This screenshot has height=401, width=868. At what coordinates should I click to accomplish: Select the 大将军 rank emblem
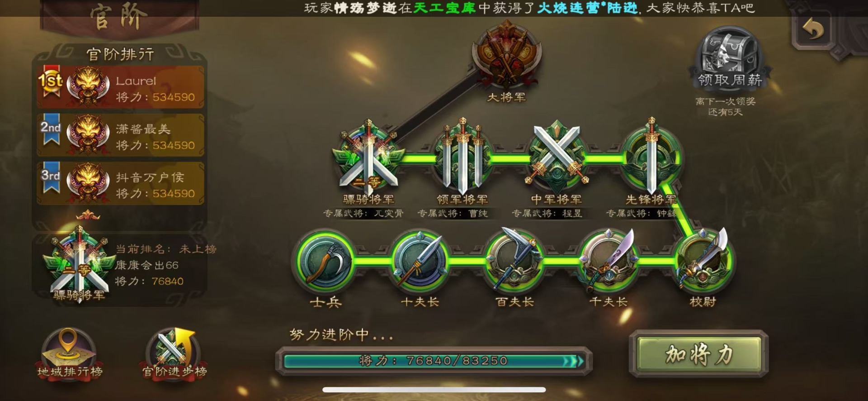507,55
